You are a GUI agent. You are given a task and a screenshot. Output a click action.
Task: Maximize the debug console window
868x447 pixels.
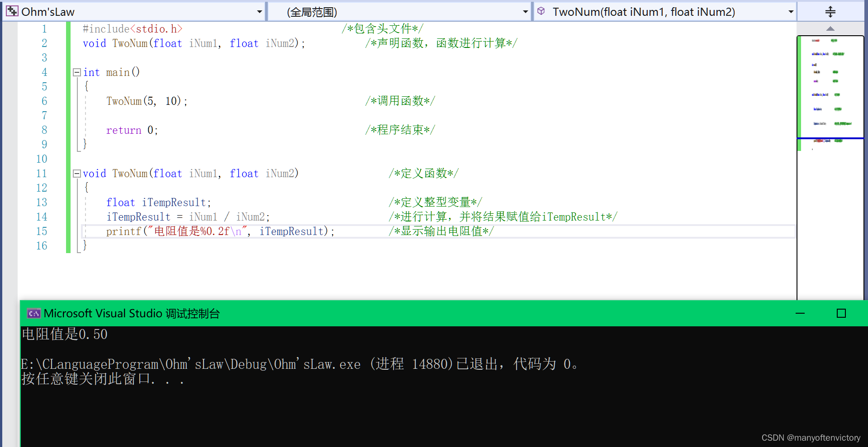(x=841, y=313)
